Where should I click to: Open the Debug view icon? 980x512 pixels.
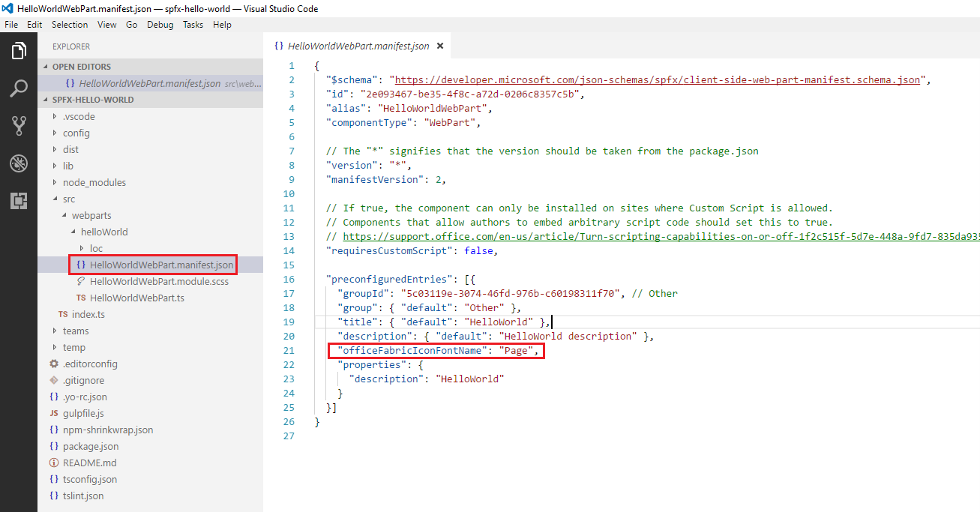[x=19, y=163]
